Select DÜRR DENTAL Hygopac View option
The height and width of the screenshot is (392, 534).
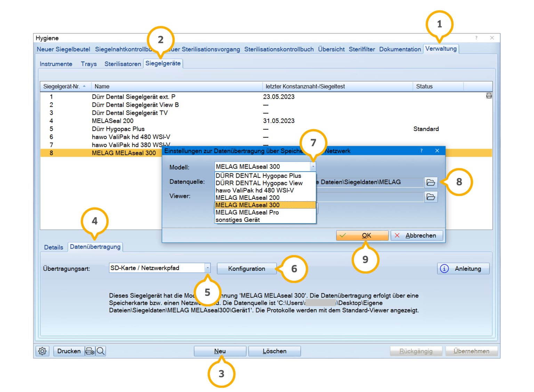(x=259, y=183)
